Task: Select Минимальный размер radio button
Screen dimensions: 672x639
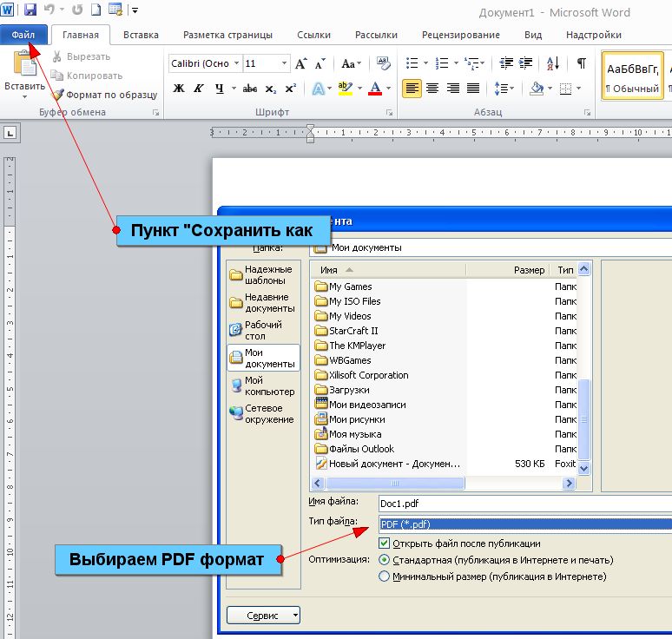Action: click(384, 576)
